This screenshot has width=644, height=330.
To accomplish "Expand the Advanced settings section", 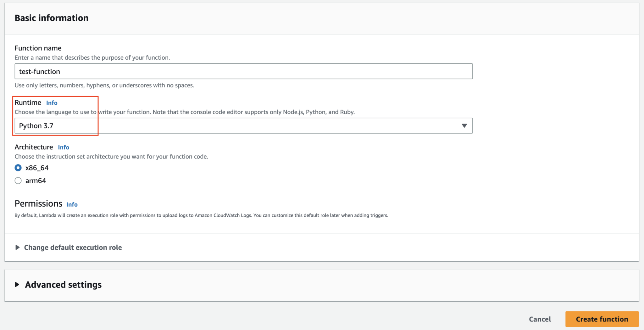I will click(63, 285).
